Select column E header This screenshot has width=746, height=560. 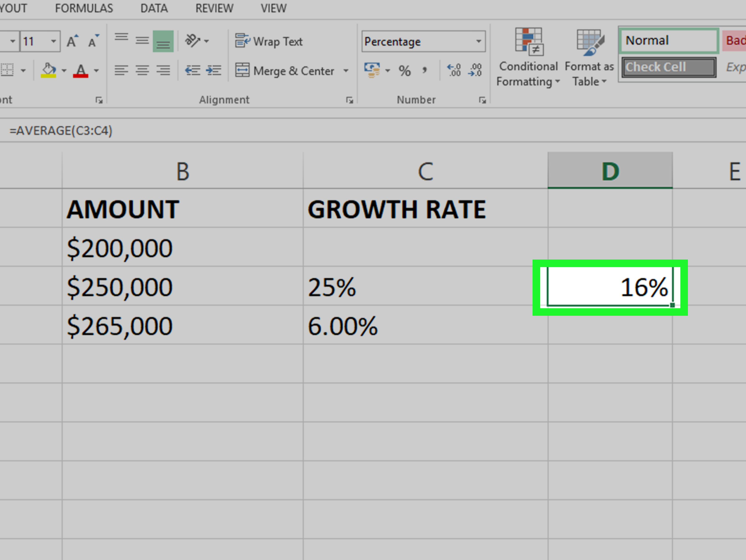(x=709, y=171)
